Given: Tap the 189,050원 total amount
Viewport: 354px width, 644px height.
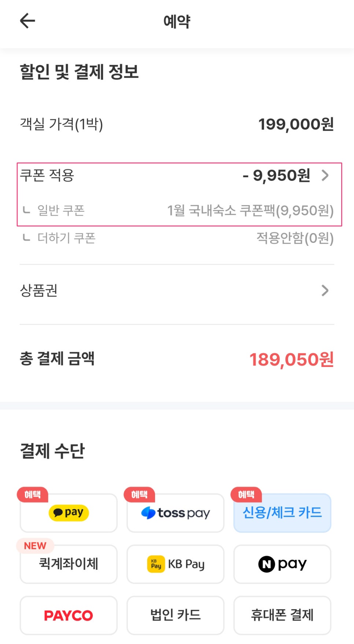Looking at the screenshot, I should [291, 359].
